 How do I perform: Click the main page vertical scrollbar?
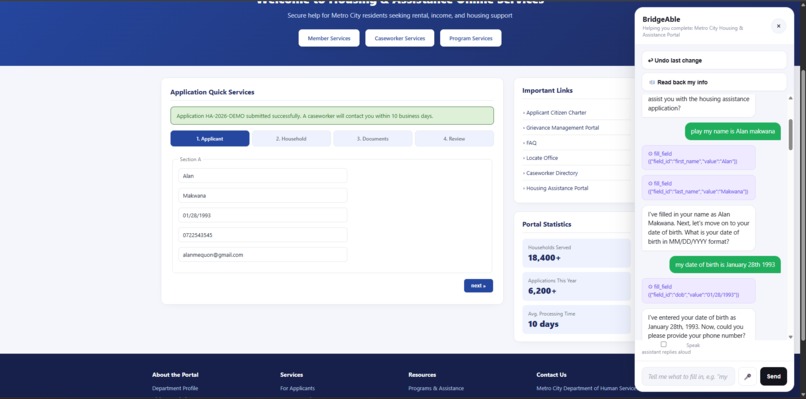[x=802, y=206]
